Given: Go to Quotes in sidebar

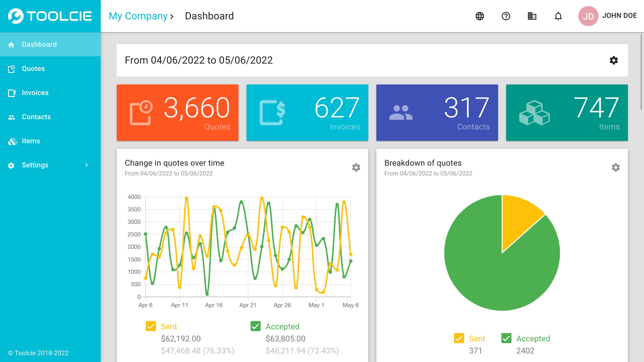Looking at the screenshot, I should click(33, 68).
